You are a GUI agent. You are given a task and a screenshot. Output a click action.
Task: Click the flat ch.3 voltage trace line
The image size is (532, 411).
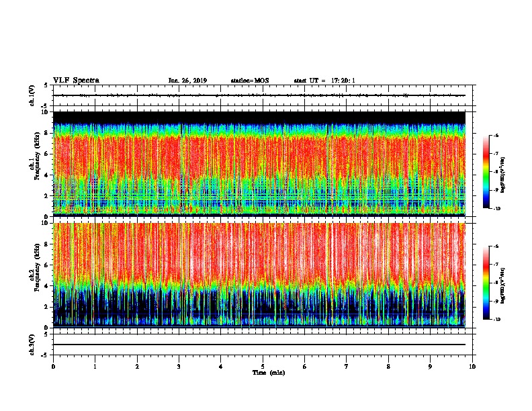(259, 345)
